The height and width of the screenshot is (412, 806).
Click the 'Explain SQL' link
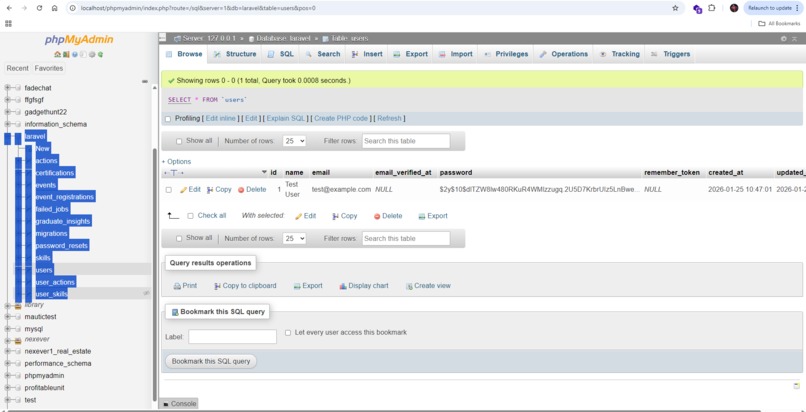285,119
